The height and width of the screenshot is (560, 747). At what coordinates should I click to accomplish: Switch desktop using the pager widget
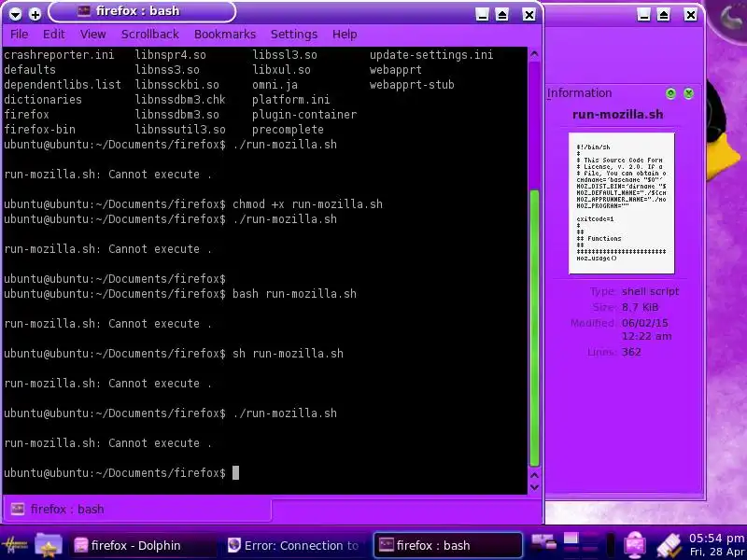coord(581,545)
